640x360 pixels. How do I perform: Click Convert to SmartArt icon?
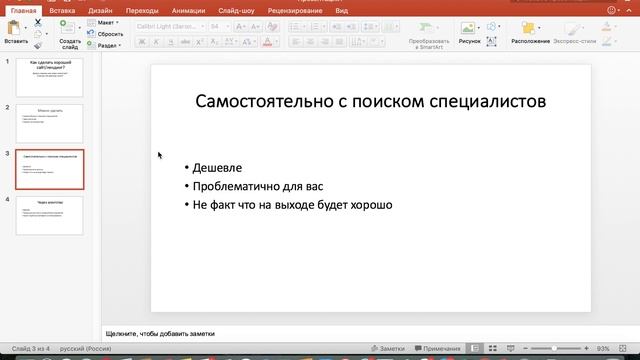point(425,27)
